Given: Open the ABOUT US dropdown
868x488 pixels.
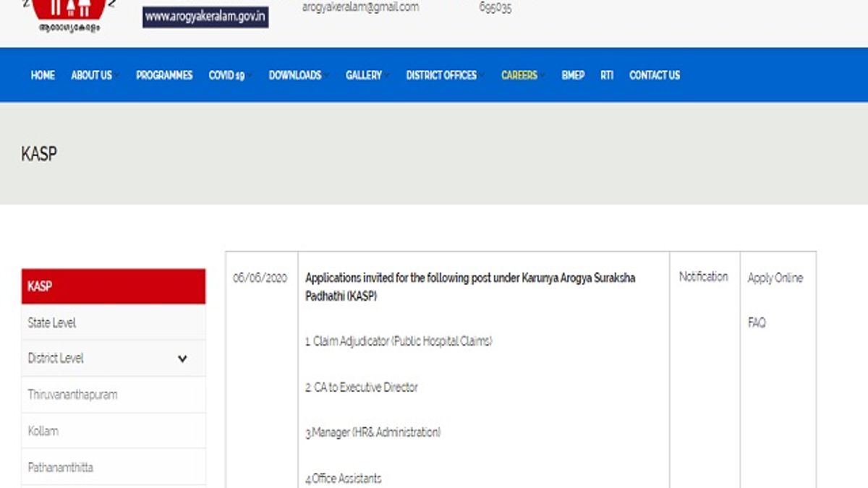Looking at the screenshot, I should click(91, 74).
